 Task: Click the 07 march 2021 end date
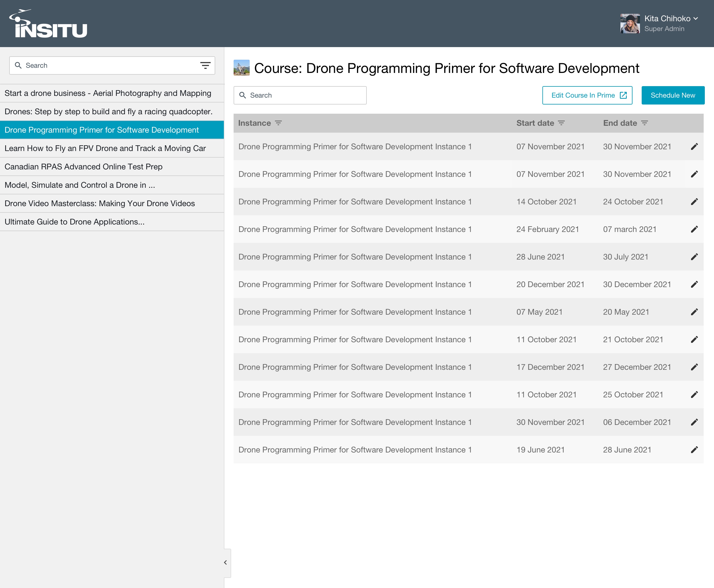click(629, 229)
